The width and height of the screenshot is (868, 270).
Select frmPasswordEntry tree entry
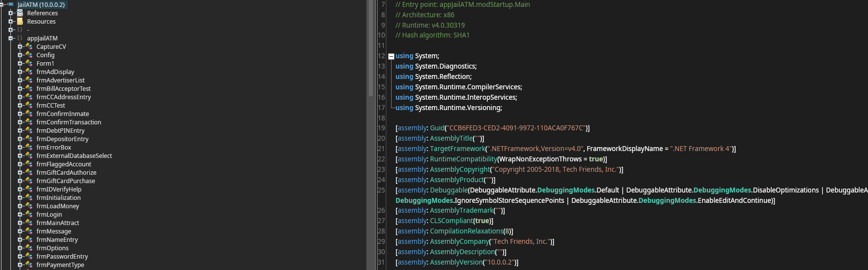point(62,256)
